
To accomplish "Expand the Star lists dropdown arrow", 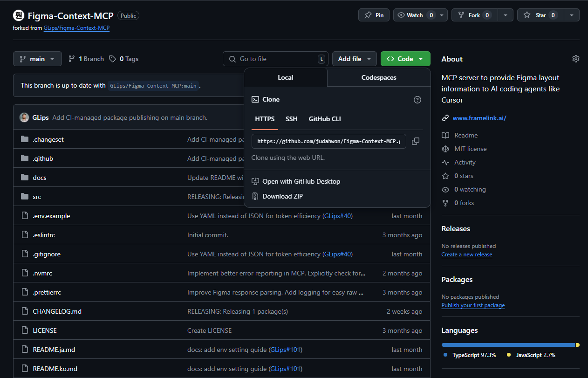I will tap(572, 15).
